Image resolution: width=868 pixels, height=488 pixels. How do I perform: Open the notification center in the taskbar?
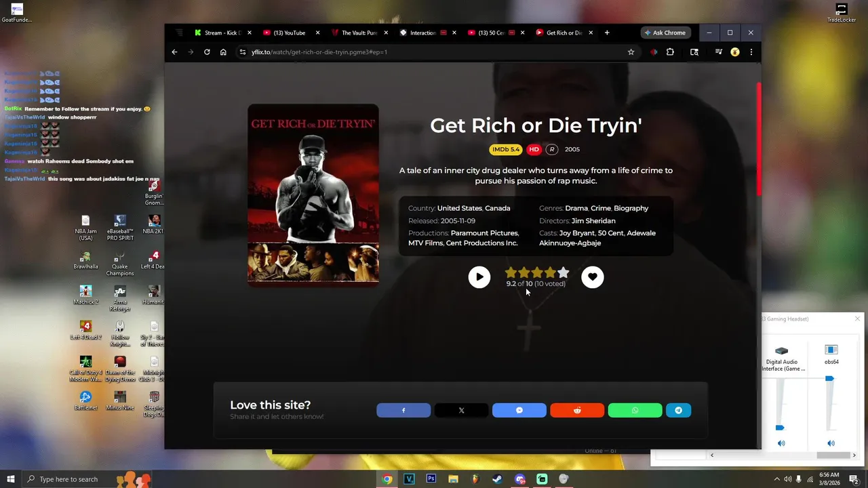[x=854, y=479]
